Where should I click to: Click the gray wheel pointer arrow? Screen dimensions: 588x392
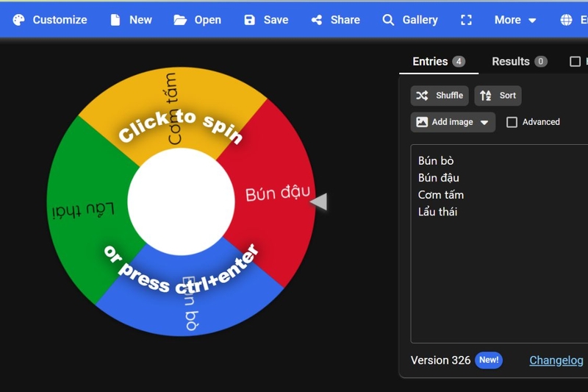319,202
